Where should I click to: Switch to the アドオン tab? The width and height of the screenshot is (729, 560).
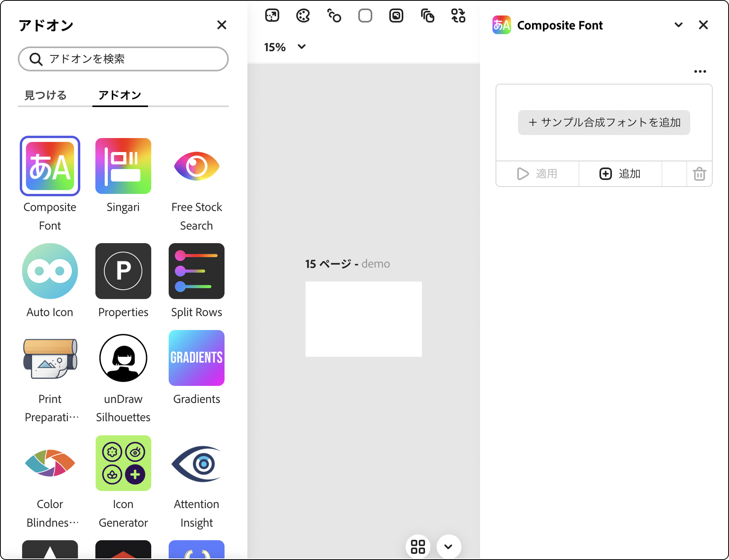[x=120, y=95]
